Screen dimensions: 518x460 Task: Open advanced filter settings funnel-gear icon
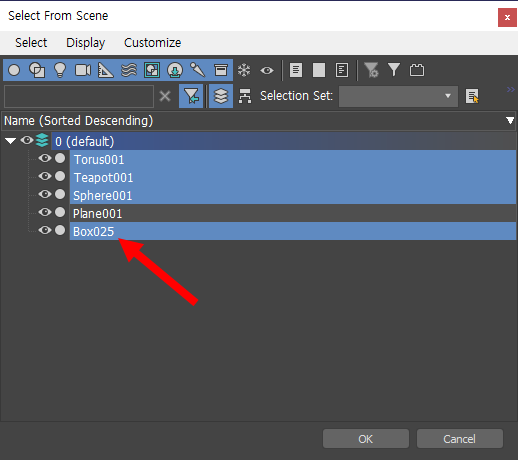tap(371, 70)
